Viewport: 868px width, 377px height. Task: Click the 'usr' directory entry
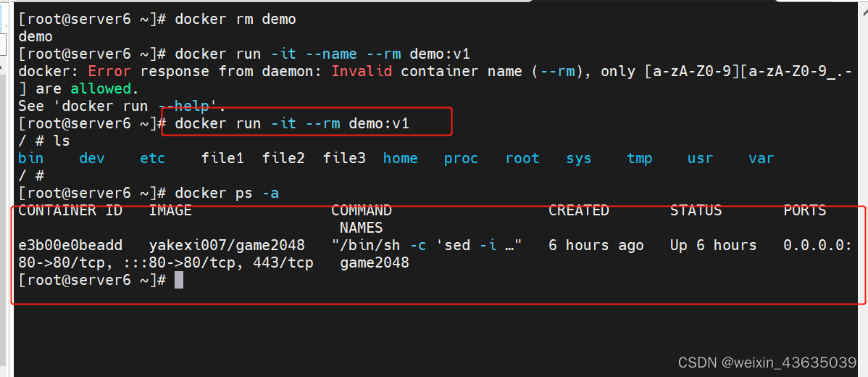[x=701, y=158]
